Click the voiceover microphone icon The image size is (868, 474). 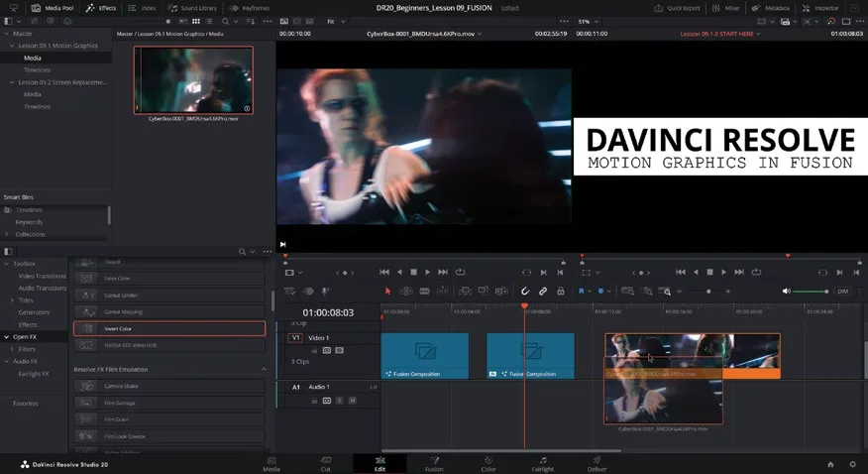pos(325,292)
